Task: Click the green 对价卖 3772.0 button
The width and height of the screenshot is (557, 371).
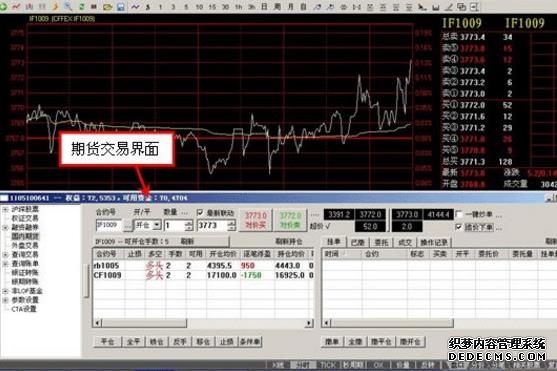Action: [x=290, y=220]
